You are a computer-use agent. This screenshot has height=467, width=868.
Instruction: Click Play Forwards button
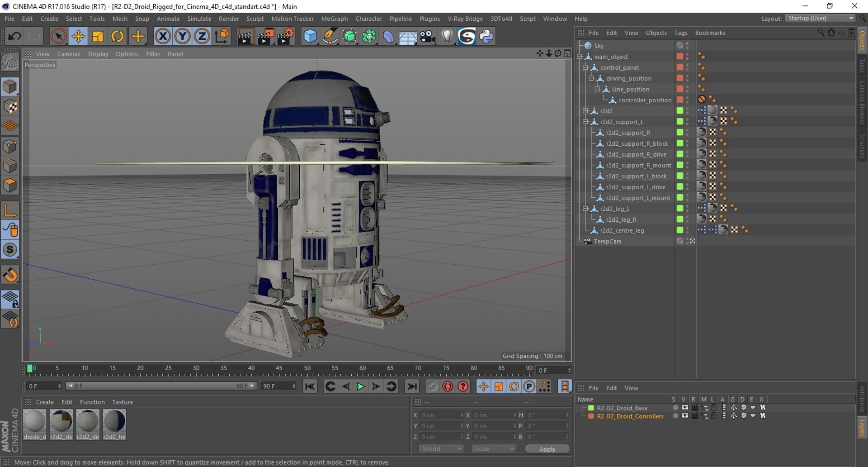click(360, 386)
